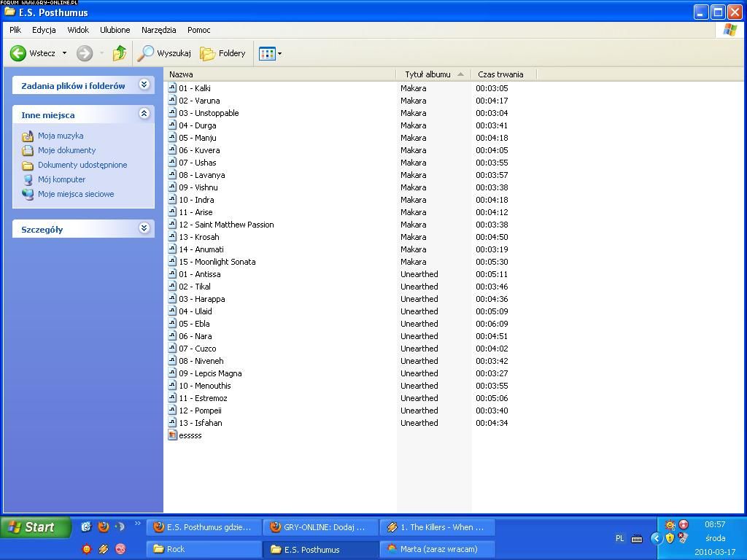The height and width of the screenshot is (560, 747).
Task: Select file 12 - Saint Matthew Passion
Action: (226, 225)
